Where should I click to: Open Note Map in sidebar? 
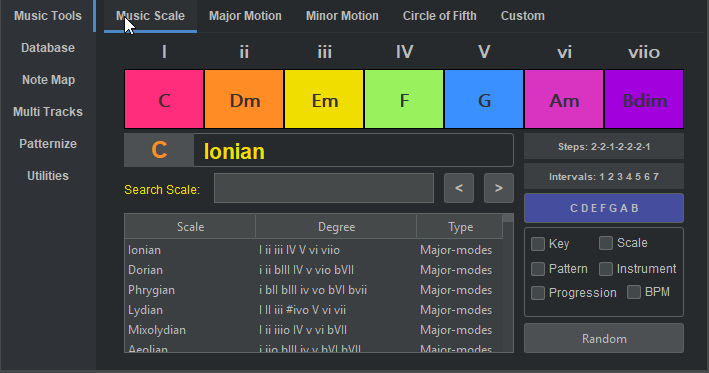coord(48,80)
